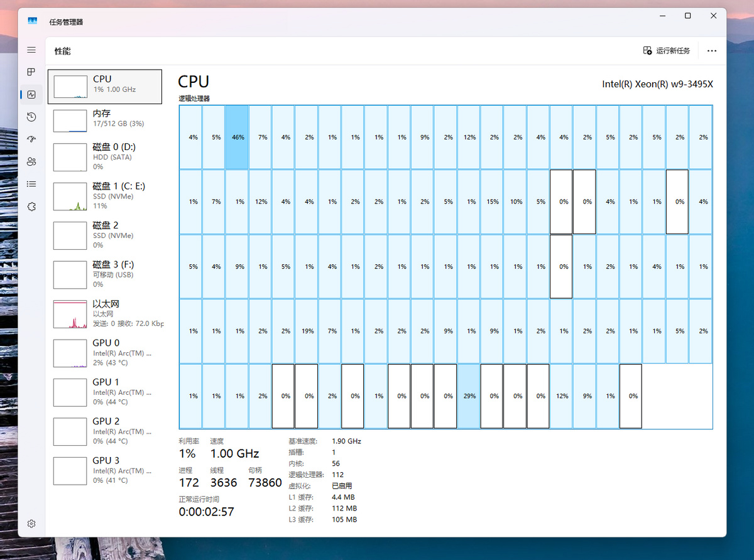
Task: Select 磁盘 1 (C: E:) item
Action: (x=105, y=196)
